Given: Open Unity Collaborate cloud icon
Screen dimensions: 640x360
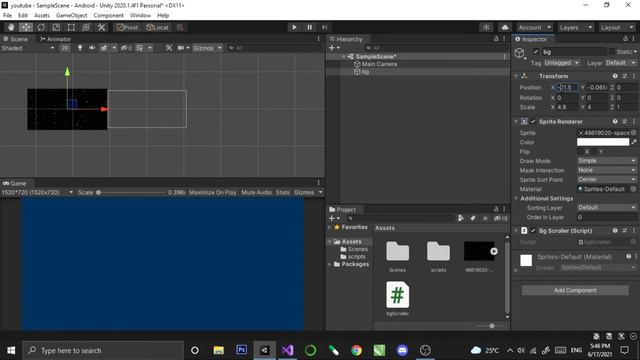Looking at the screenshot, I should pyautogui.click(x=505, y=27).
